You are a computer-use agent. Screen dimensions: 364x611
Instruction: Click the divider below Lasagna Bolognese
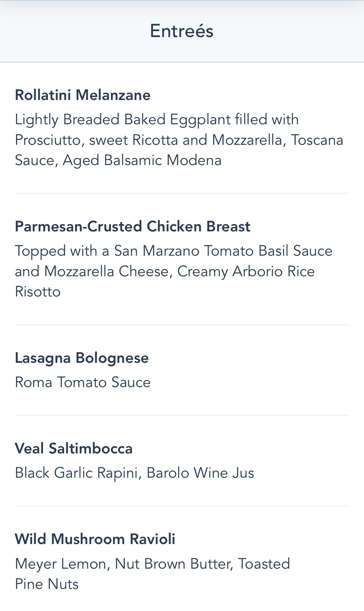coord(182,415)
